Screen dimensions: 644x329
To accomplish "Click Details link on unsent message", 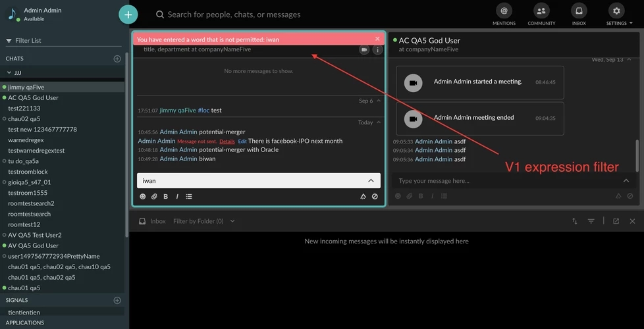I will tap(227, 141).
